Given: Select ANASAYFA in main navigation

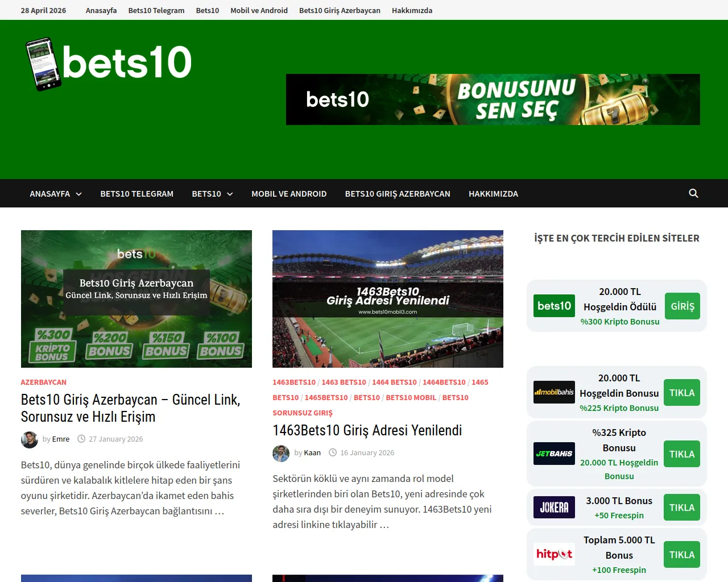Looking at the screenshot, I should (x=50, y=194).
